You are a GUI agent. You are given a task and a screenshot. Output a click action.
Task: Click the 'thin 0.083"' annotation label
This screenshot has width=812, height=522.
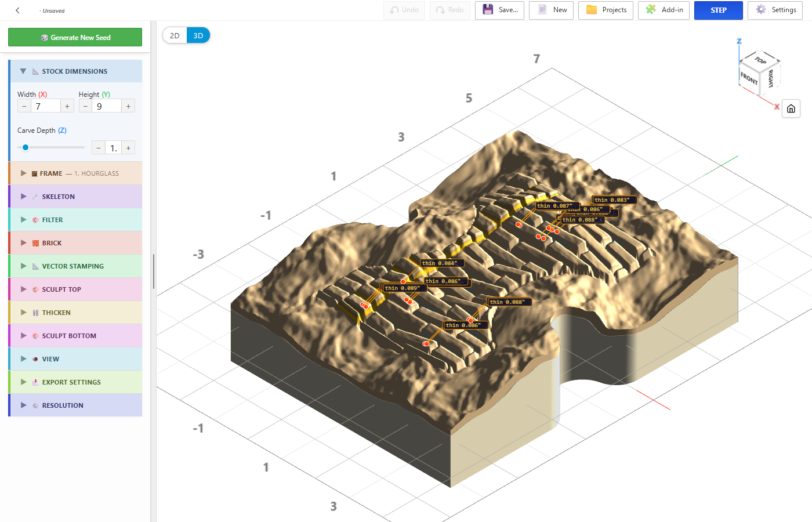click(x=614, y=200)
